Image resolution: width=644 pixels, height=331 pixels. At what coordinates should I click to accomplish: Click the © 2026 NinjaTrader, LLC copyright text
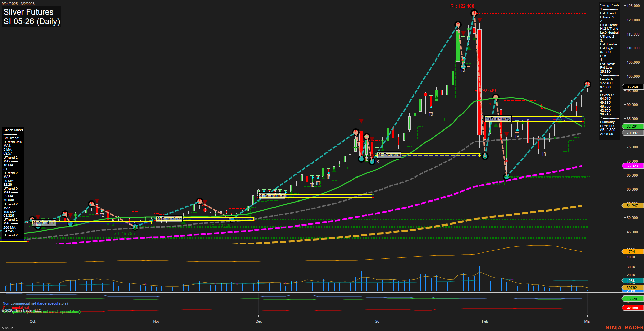tap(22, 310)
